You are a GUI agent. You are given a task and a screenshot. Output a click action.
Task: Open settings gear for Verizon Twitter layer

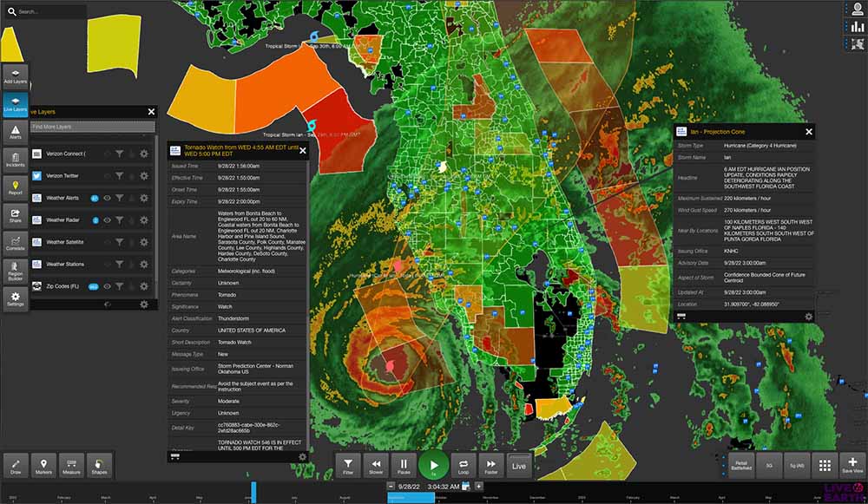(144, 176)
